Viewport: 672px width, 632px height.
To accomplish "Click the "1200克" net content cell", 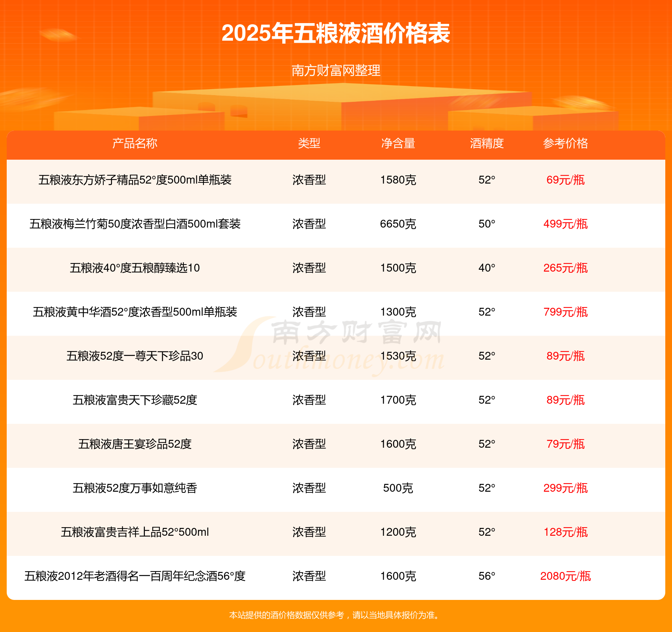I will (x=398, y=532).
